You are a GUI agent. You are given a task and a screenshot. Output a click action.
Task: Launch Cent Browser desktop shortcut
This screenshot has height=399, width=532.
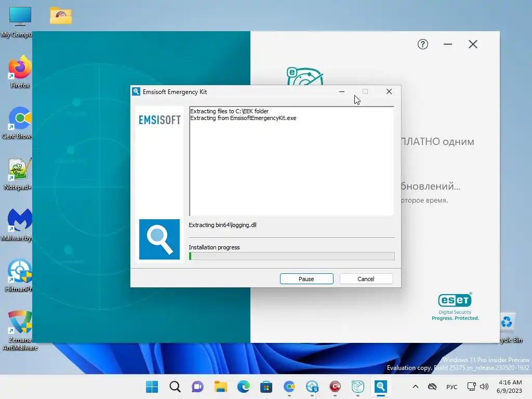coord(18,123)
